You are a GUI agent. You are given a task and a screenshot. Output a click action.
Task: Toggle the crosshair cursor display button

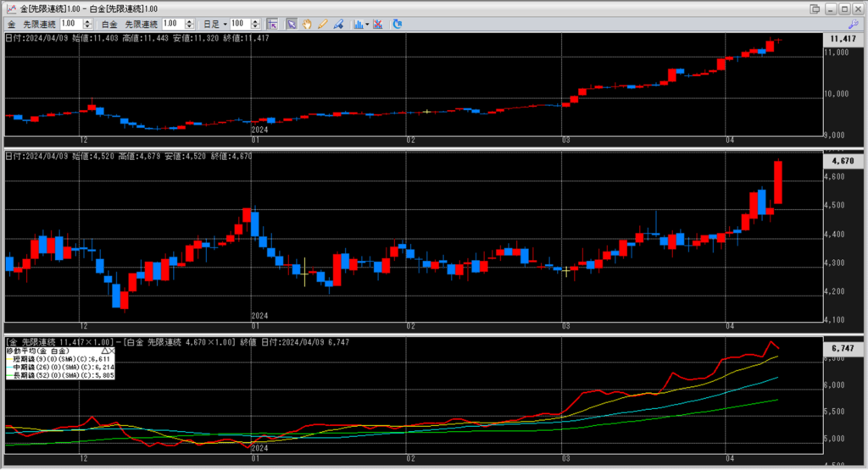pyautogui.click(x=272, y=24)
